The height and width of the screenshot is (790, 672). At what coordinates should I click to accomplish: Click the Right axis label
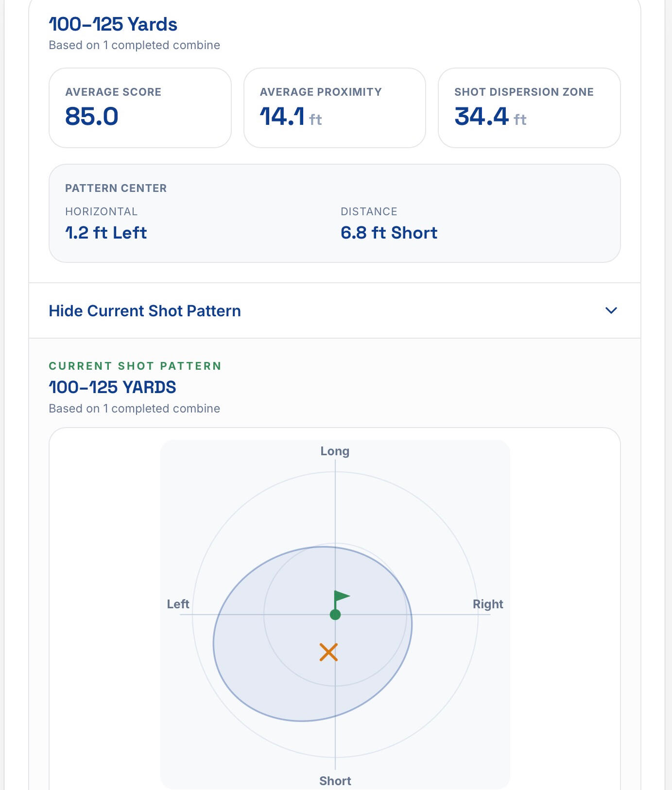488,604
